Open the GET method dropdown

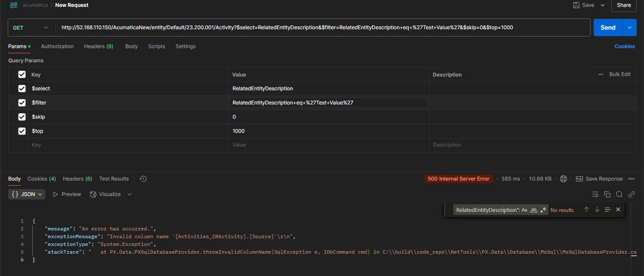(30, 27)
